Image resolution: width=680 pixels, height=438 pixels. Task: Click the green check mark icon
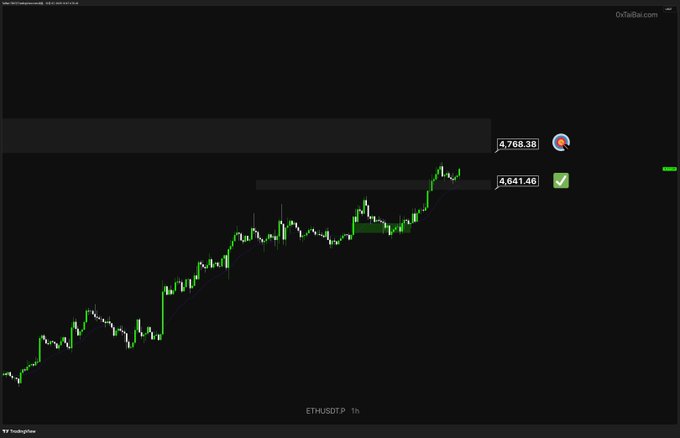tap(561, 180)
